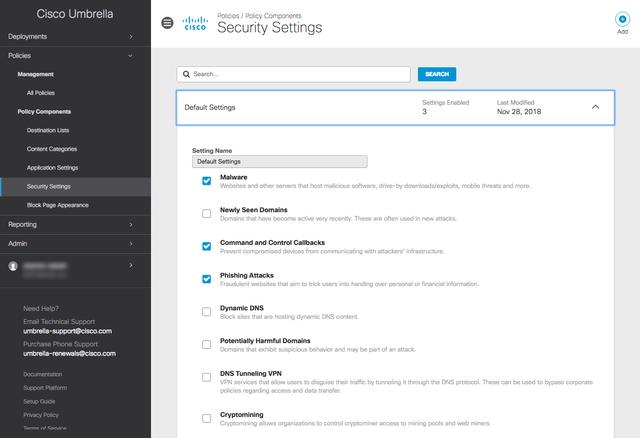Image resolution: width=640 pixels, height=438 pixels.
Task: Click the Policies breadcrumb
Action: pyautogui.click(x=228, y=16)
